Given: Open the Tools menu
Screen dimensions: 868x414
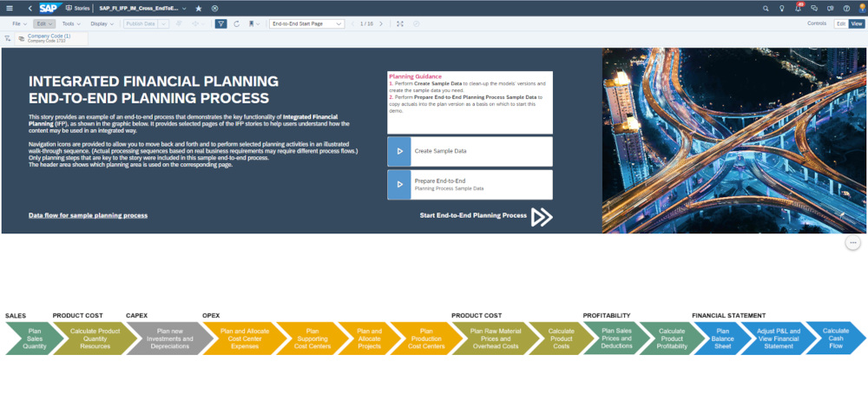Looking at the screenshot, I should coord(70,23).
